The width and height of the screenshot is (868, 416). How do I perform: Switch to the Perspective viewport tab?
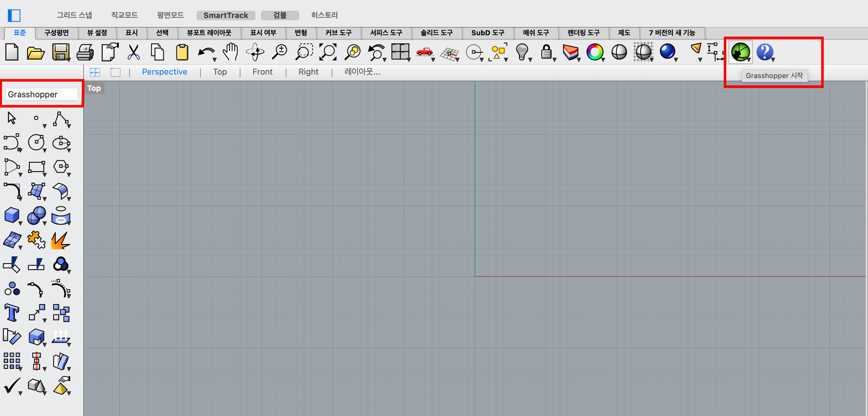tap(164, 72)
